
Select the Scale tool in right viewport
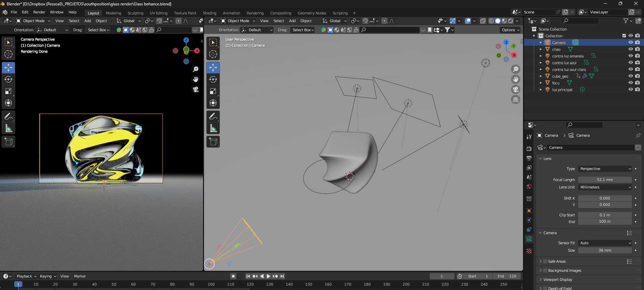(213, 91)
